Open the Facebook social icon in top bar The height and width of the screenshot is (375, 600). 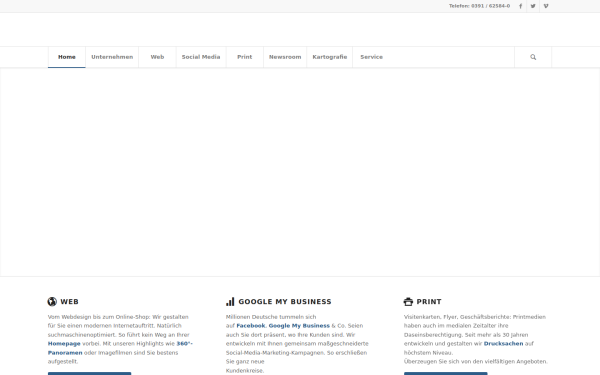tap(520, 6)
